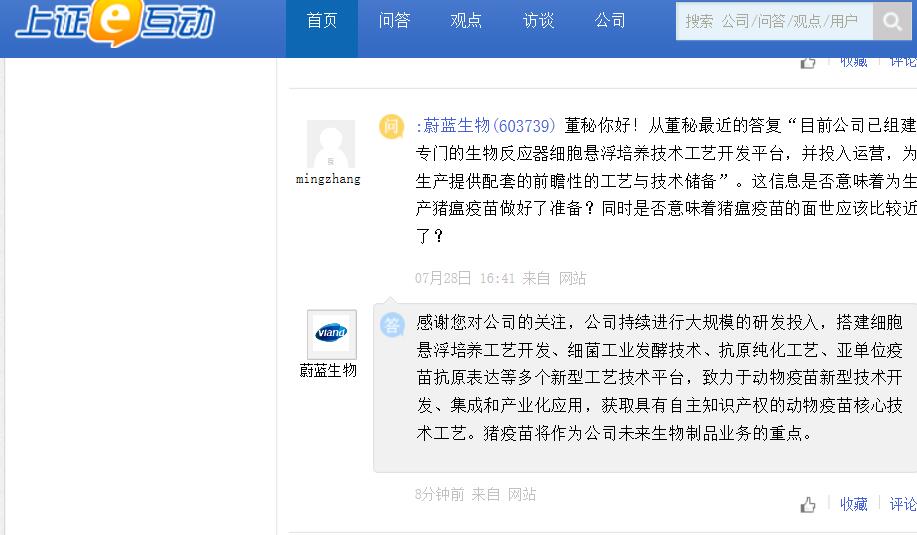The height and width of the screenshot is (535, 917).
Task: Switch to the 问答 tab
Action: [394, 21]
